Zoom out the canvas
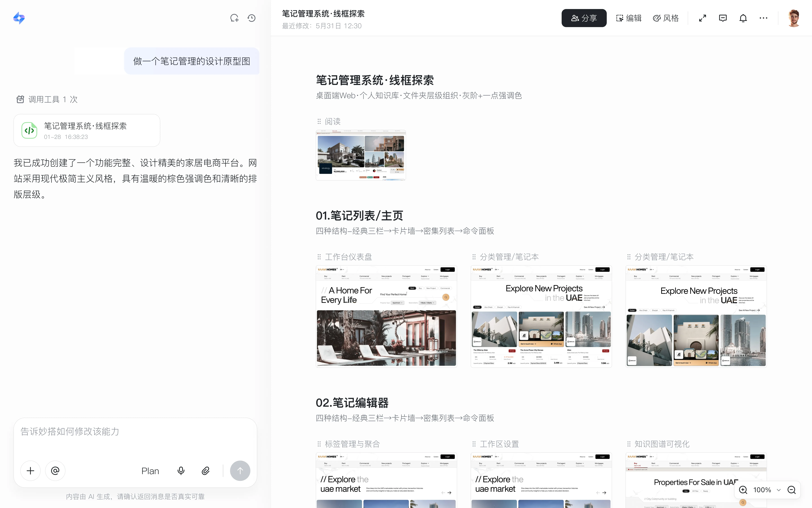 (792, 490)
